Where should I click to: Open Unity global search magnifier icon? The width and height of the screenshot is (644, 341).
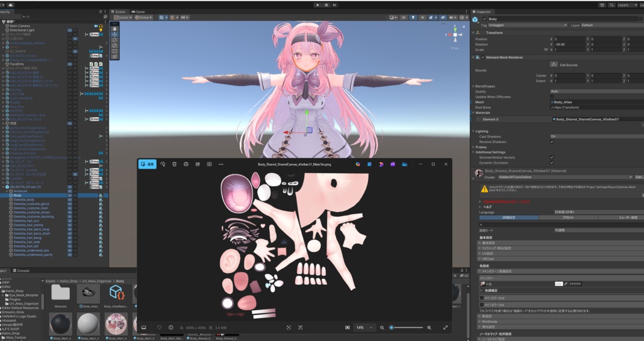pyautogui.click(x=611, y=5)
